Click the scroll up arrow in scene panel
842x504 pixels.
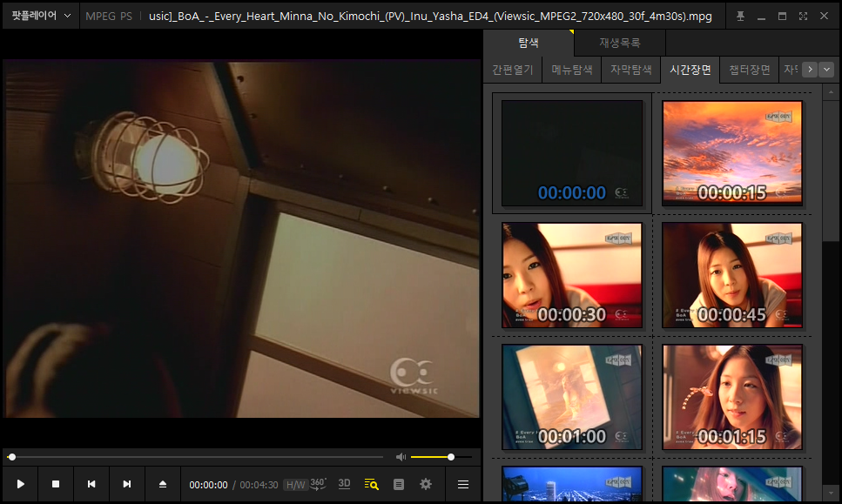pos(831,92)
